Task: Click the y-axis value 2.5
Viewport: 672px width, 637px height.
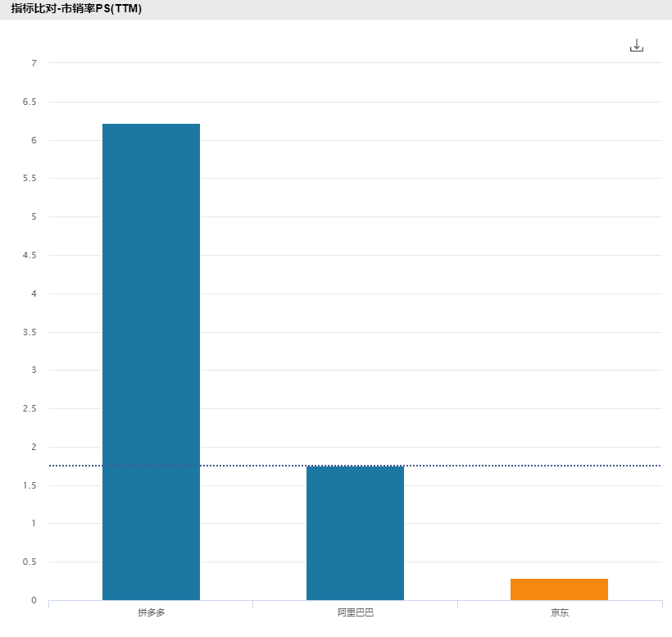Action: (x=30, y=408)
